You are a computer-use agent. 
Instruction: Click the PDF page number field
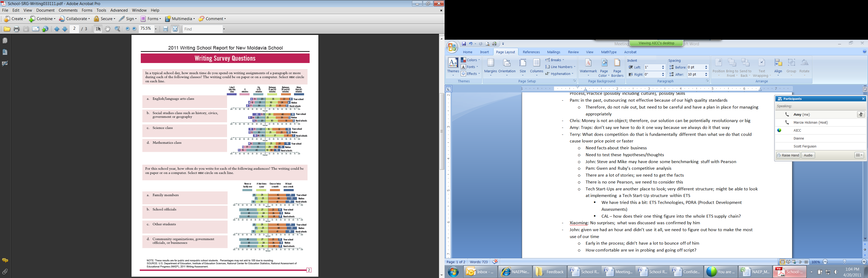74,29
